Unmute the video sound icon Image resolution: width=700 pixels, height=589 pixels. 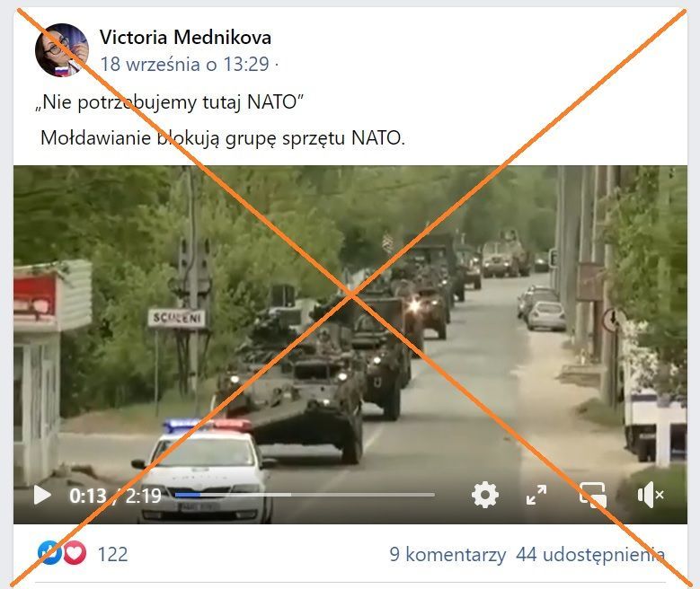(x=651, y=495)
